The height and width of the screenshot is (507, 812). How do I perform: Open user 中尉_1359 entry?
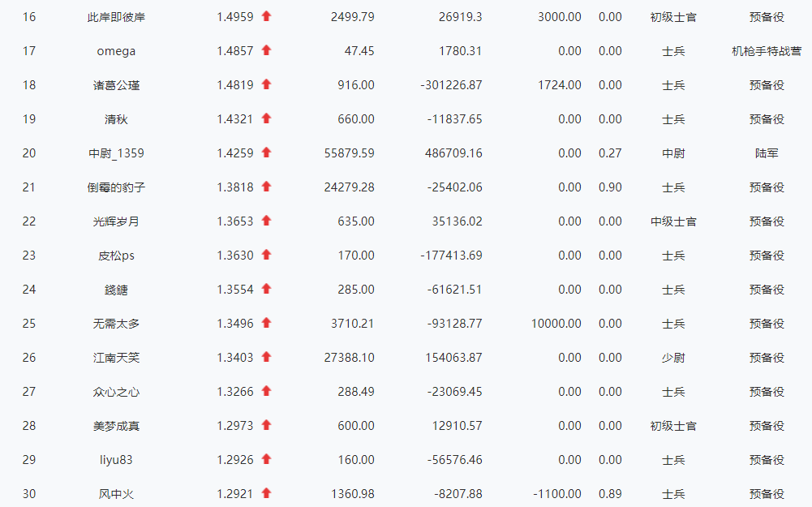tap(116, 153)
